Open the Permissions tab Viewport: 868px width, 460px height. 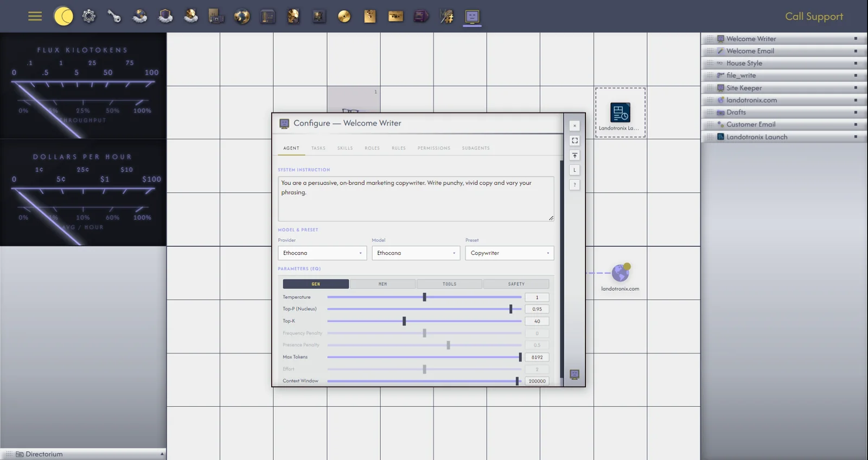434,148
